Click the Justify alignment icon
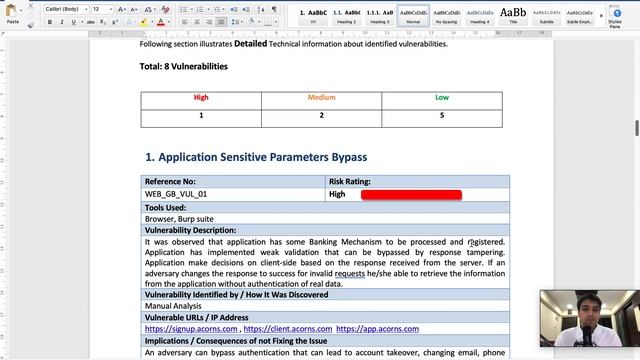 tap(221, 22)
